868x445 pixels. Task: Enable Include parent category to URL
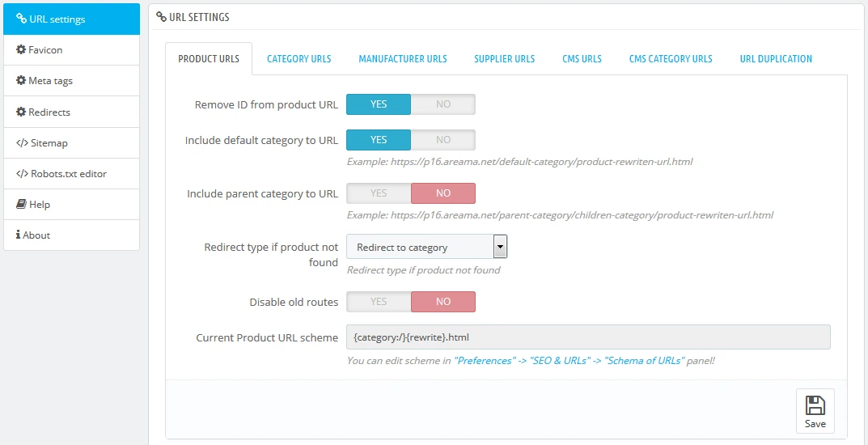379,193
